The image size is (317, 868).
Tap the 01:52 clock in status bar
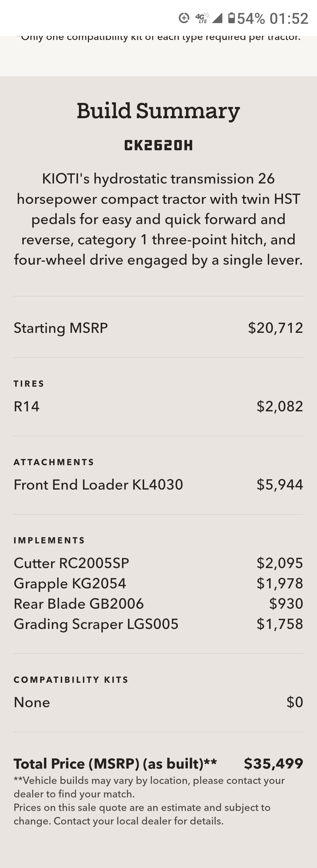[x=289, y=19]
